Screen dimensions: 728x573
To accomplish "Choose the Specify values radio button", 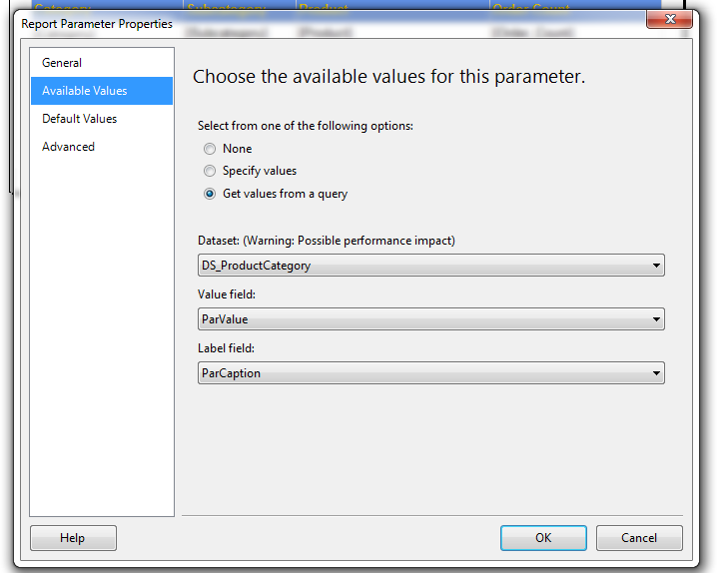I will pyautogui.click(x=210, y=171).
